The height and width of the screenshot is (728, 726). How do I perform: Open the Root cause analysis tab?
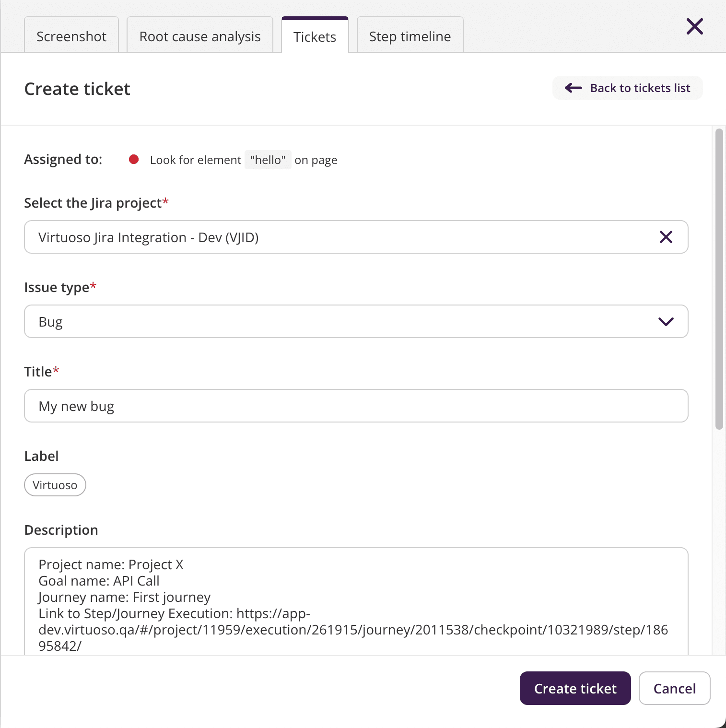[x=199, y=35]
